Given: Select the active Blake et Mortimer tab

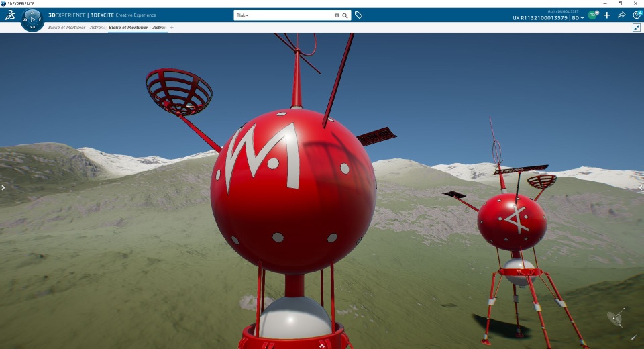Looking at the screenshot, I should (138, 27).
